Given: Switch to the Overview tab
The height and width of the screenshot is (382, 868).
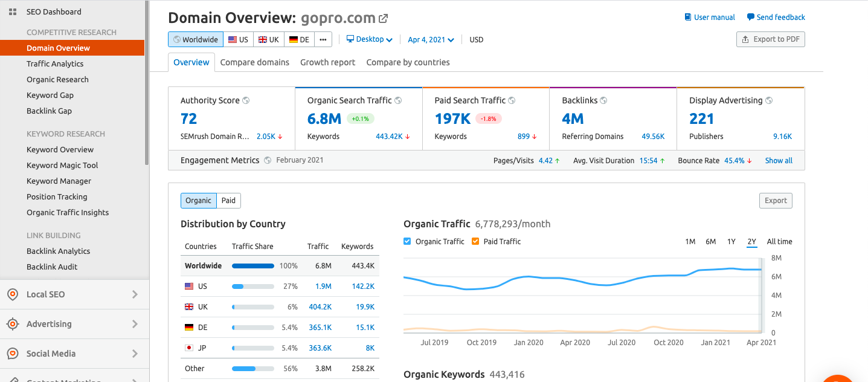Looking at the screenshot, I should pos(191,62).
